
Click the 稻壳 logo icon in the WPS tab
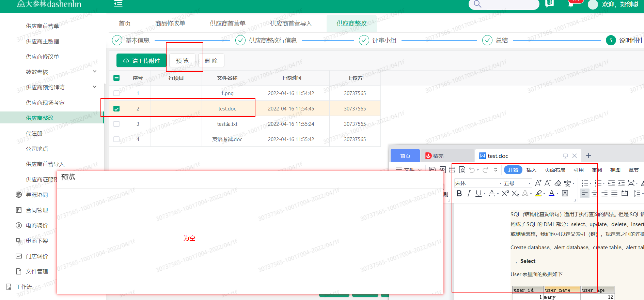tap(428, 156)
